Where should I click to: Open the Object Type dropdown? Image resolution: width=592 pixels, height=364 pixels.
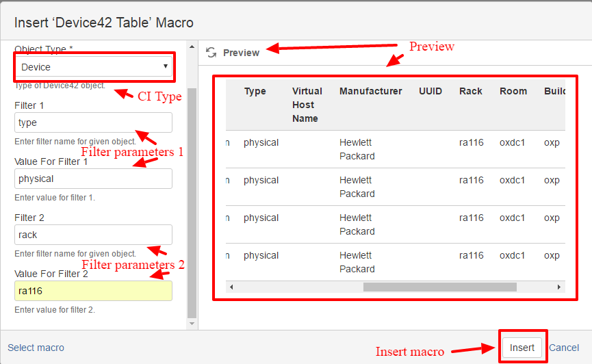coord(94,67)
